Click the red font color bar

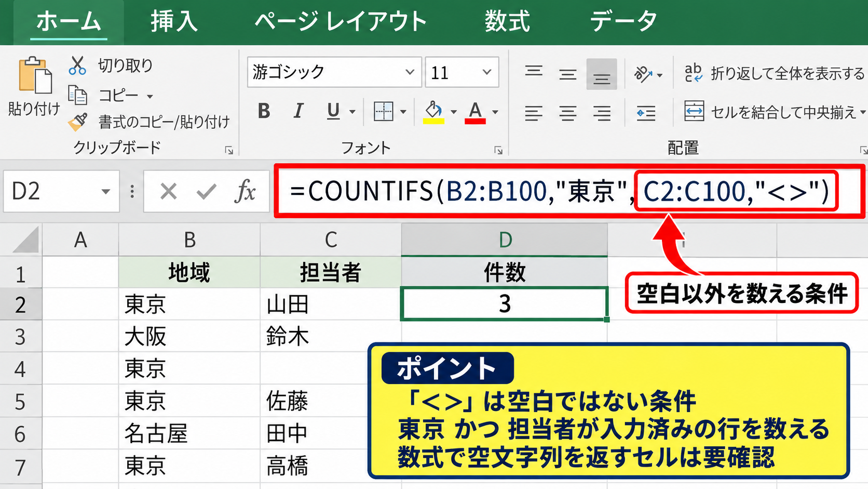pyautogui.click(x=475, y=121)
